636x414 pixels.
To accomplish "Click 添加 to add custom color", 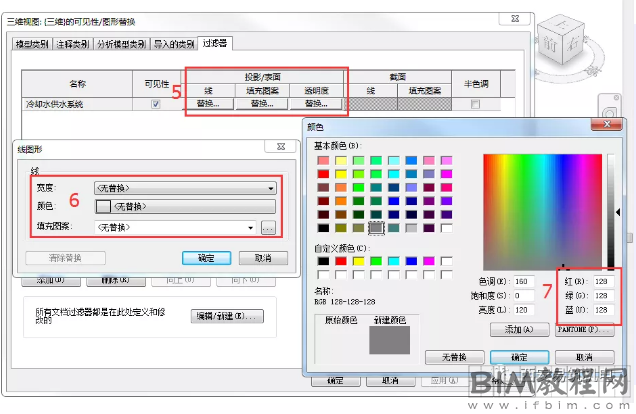I will pos(520,330).
